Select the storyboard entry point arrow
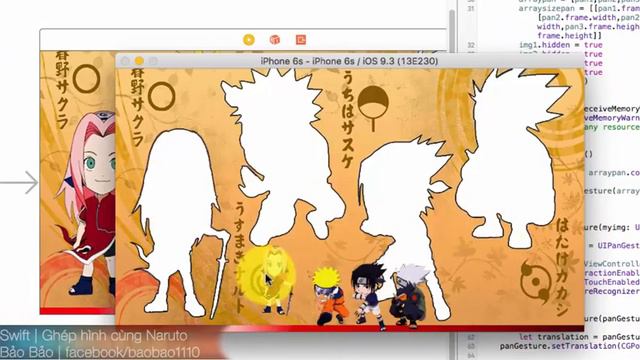 (19, 182)
